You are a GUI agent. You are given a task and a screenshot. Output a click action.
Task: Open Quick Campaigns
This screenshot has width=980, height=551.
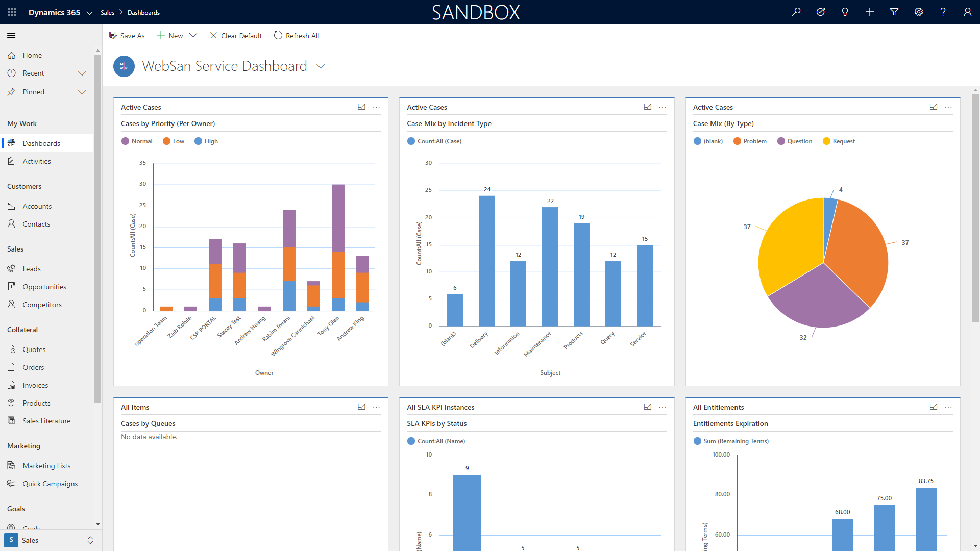[47, 484]
